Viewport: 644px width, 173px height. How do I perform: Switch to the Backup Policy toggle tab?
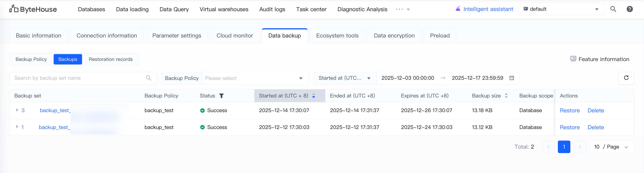(31, 59)
